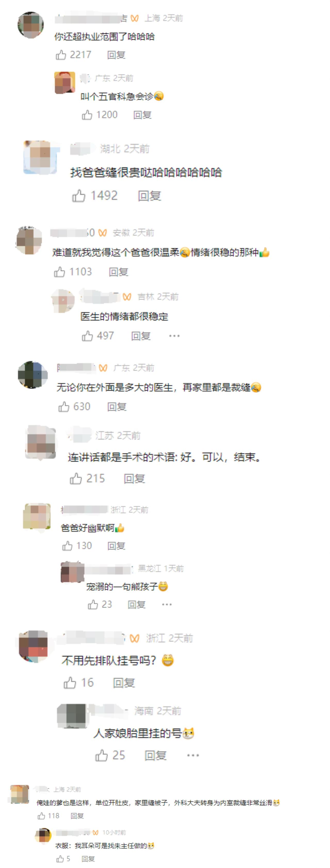
Task: Like the 不用先排队挂号吗 comment
Action: [x=70, y=683]
